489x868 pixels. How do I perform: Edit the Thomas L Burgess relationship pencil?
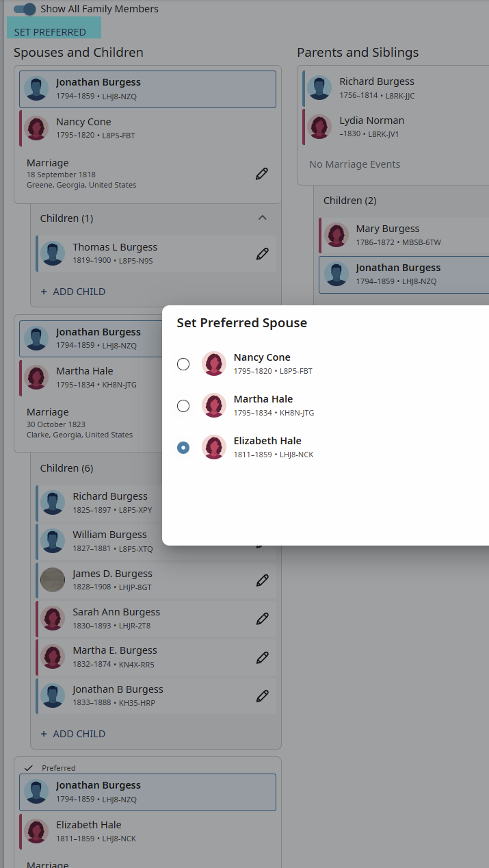click(262, 254)
